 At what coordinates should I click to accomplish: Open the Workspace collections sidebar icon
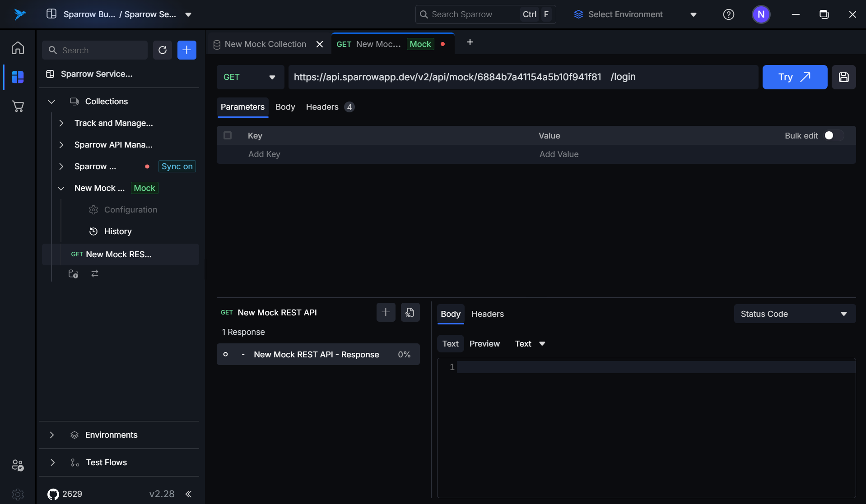click(18, 77)
